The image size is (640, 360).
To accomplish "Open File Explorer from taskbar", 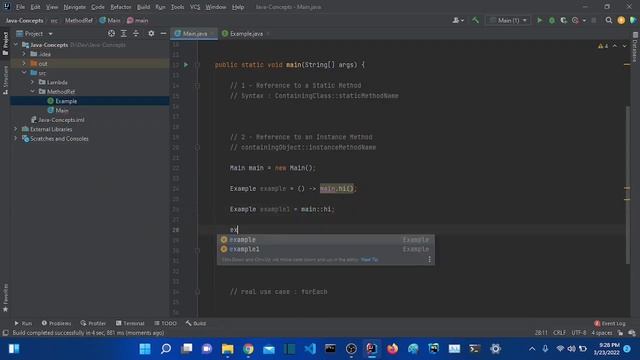I will 227,349.
